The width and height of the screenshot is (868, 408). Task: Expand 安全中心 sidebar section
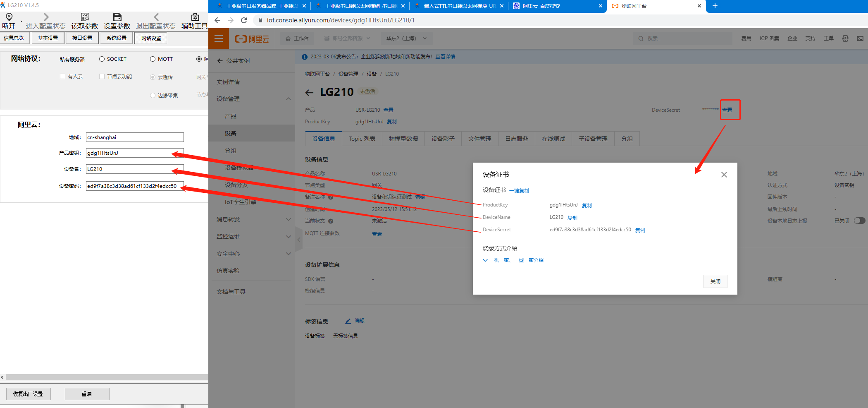pos(289,254)
